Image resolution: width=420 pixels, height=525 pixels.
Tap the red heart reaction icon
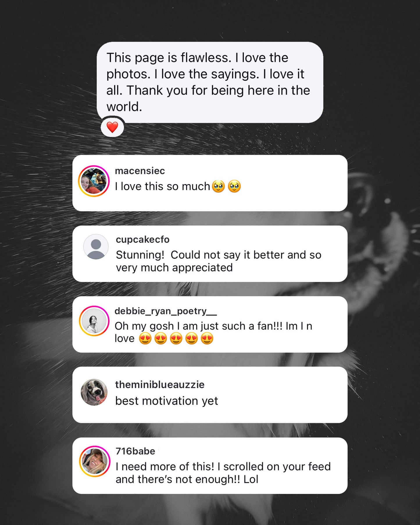pyautogui.click(x=112, y=127)
